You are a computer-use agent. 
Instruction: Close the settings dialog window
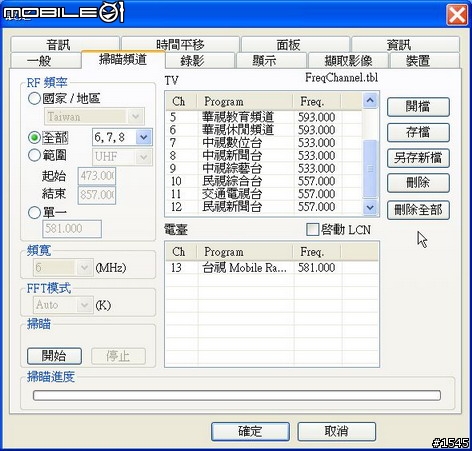click(457, 15)
